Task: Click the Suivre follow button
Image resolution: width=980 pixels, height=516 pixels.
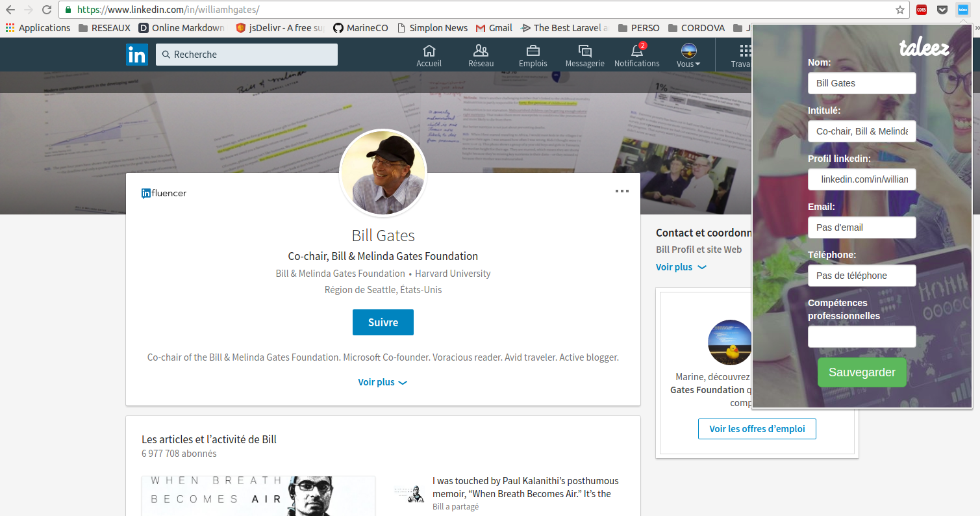Action: point(383,322)
